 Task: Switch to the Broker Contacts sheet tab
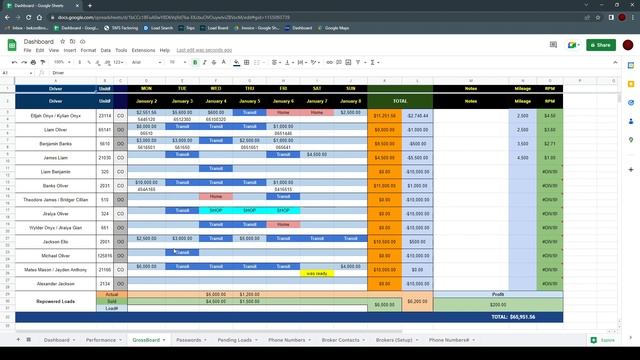pos(343,340)
